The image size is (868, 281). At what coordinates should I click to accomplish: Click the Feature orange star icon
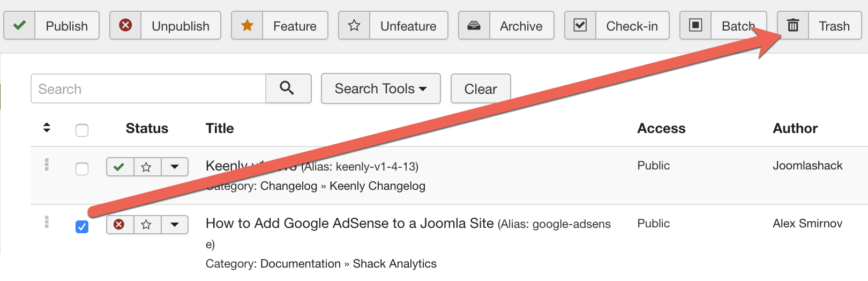(247, 25)
